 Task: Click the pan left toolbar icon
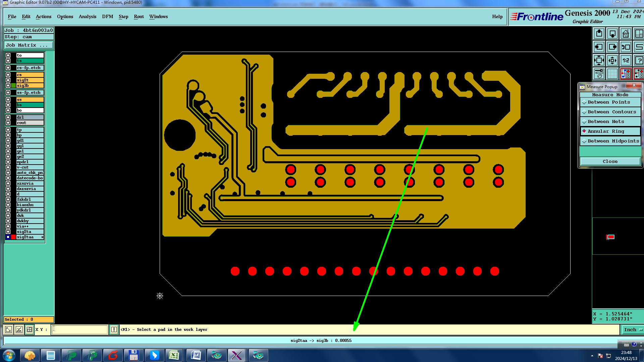click(599, 47)
